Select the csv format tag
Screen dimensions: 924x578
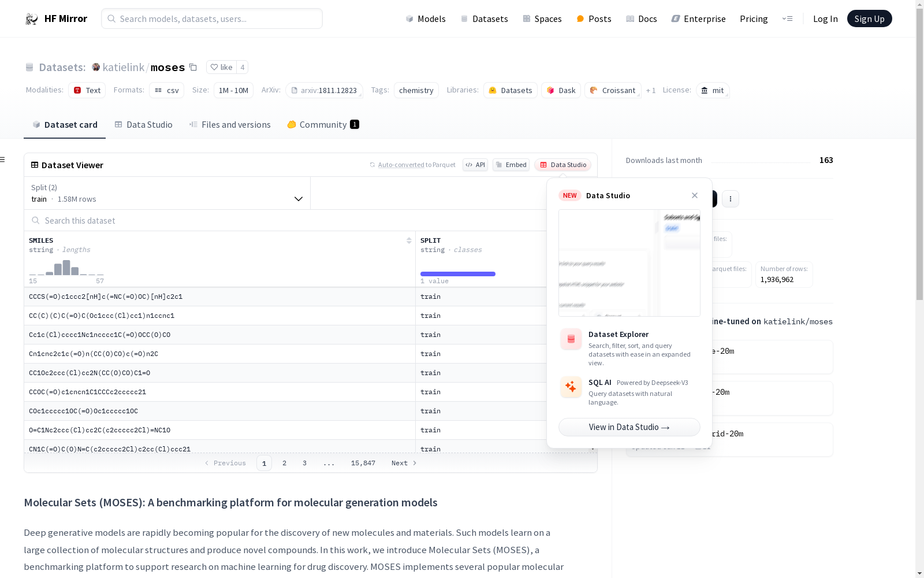click(x=166, y=90)
